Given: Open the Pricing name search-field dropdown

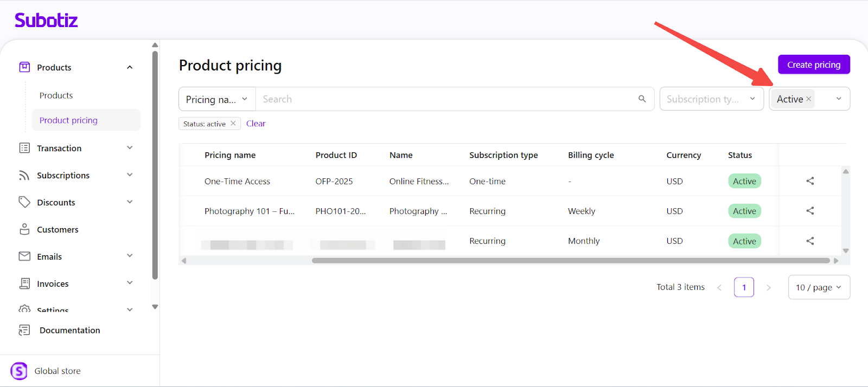Looking at the screenshot, I should click(217, 99).
